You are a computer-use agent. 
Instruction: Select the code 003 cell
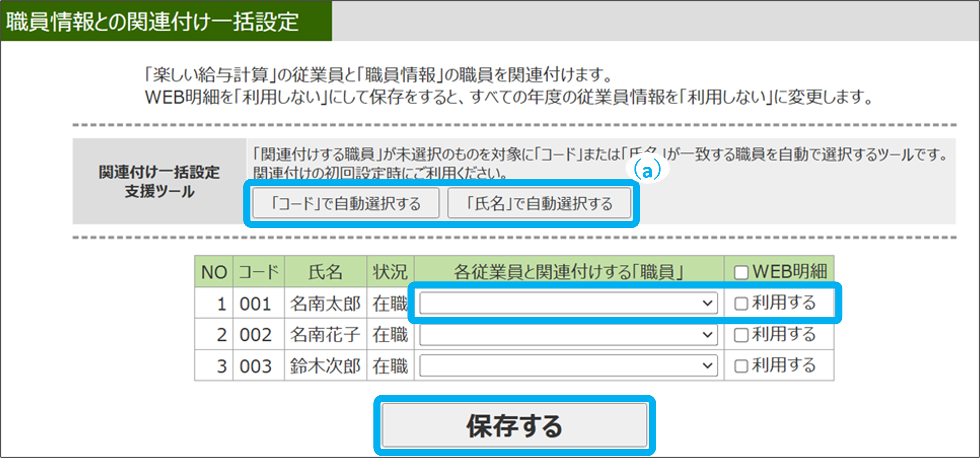[x=256, y=366]
